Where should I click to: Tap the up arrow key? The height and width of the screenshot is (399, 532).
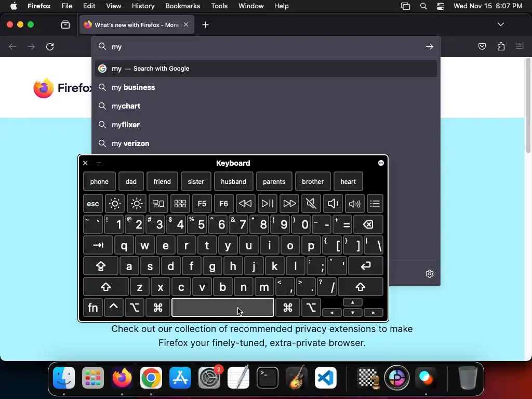coord(353,303)
